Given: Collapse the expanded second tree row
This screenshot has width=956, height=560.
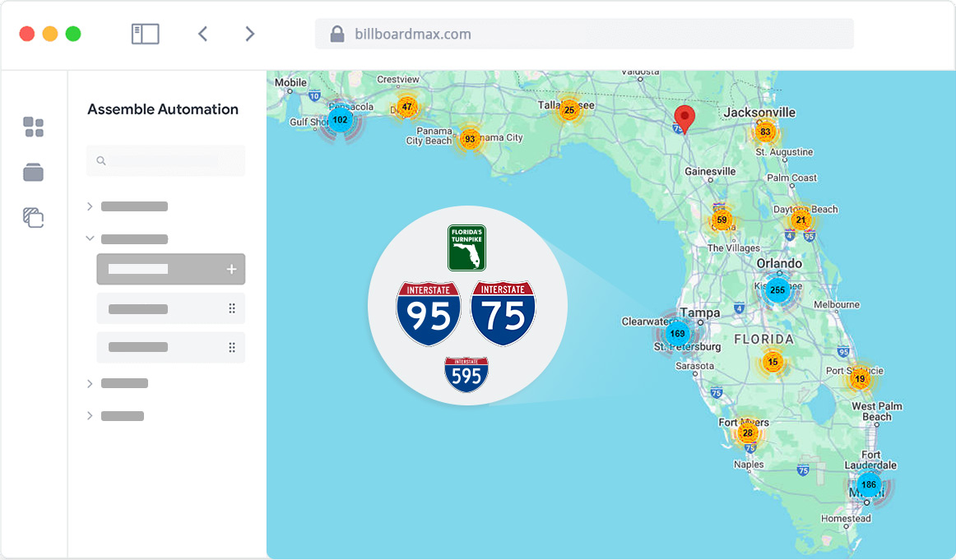Looking at the screenshot, I should point(90,238).
